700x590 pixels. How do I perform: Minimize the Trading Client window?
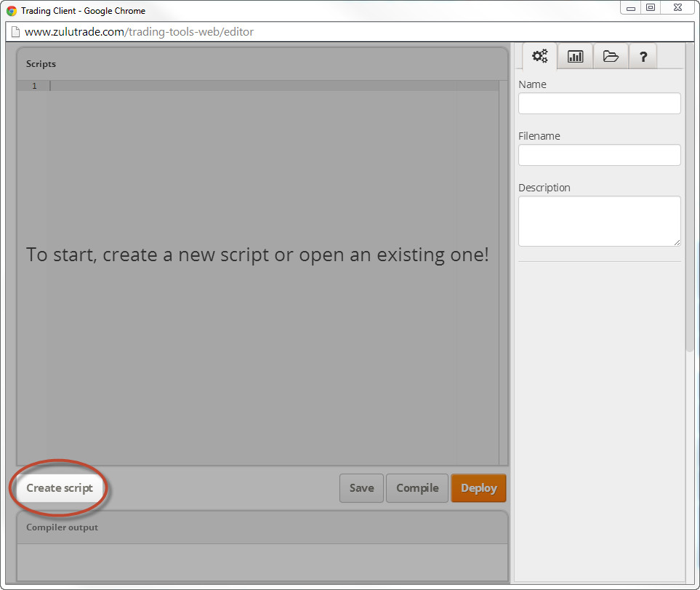click(x=631, y=7)
